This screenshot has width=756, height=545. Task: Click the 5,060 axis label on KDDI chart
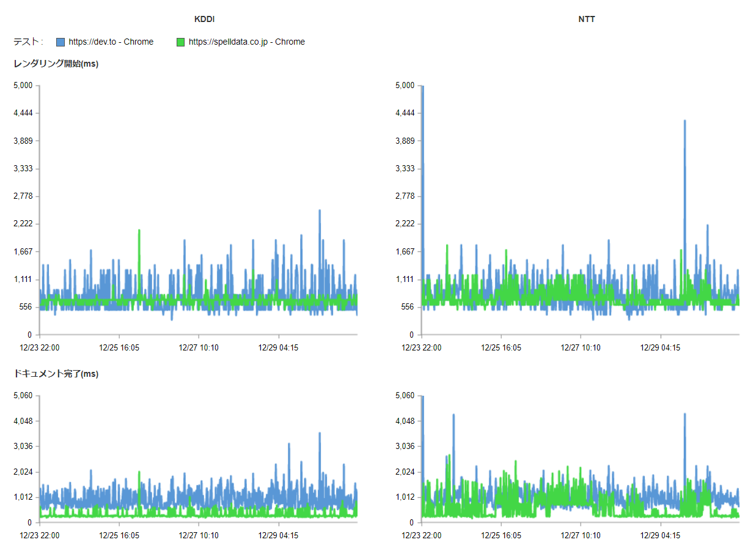click(x=23, y=396)
